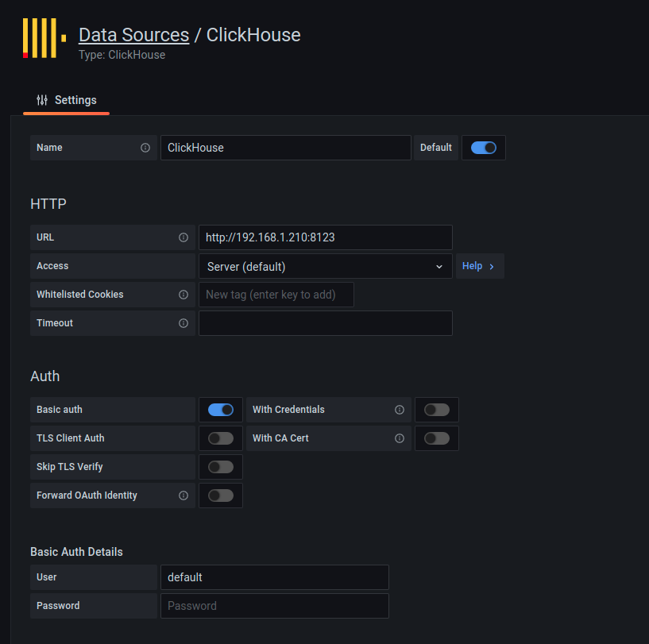The image size is (649, 644).
Task: Focus the Password field under Basic Auth Details
Action: pyautogui.click(x=274, y=605)
